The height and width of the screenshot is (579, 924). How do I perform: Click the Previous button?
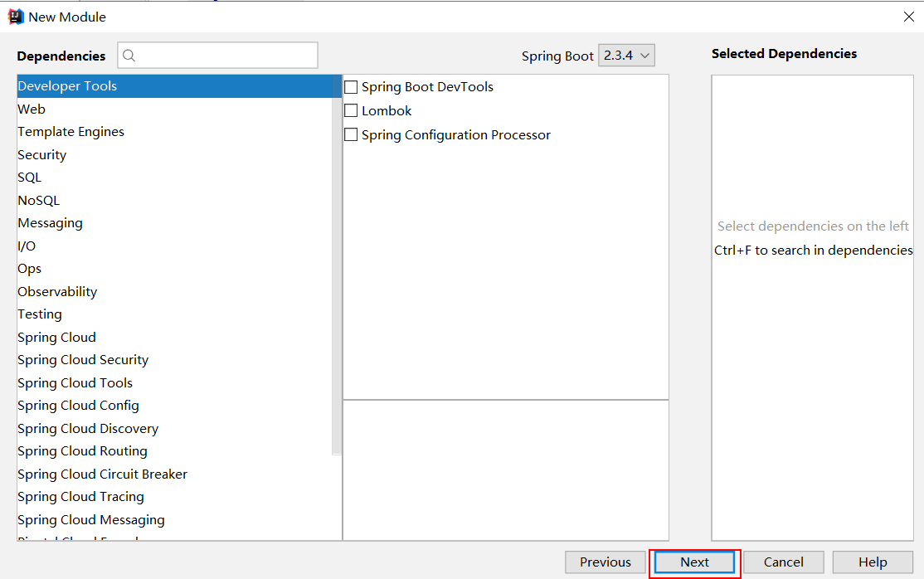pyautogui.click(x=605, y=562)
